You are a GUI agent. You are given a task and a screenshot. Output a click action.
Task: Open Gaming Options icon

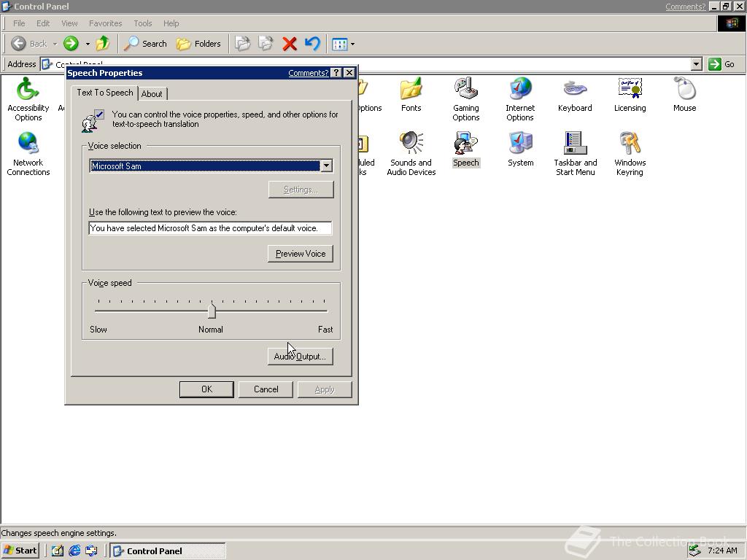(x=465, y=99)
